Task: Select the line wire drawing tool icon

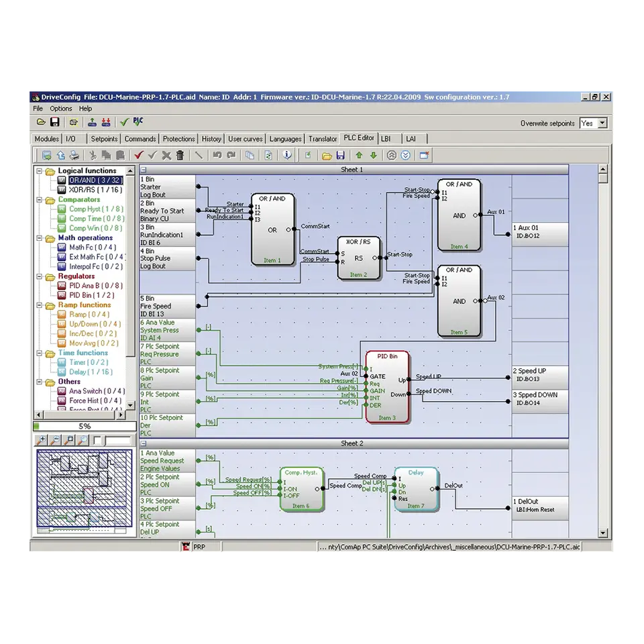Action: 199,155
